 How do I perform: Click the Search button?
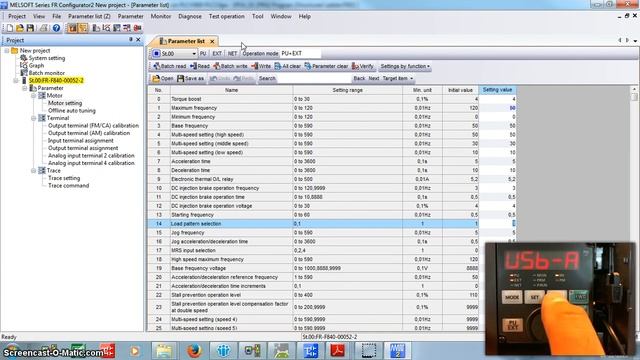tap(267, 78)
